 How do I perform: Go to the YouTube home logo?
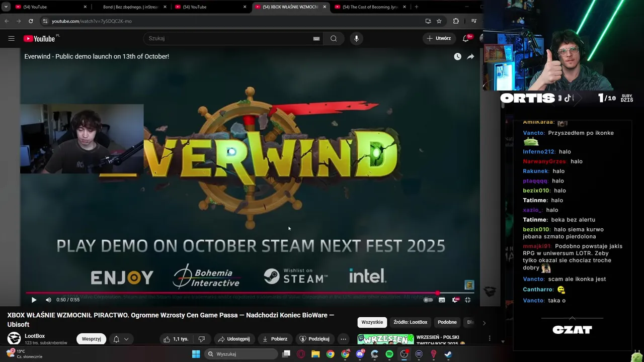coord(39,39)
